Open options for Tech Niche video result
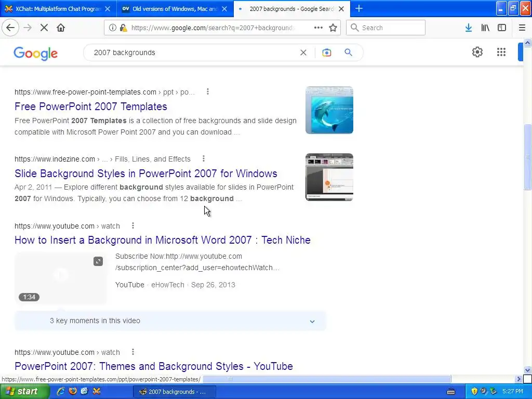This screenshot has width=532, height=399. pyautogui.click(x=133, y=225)
